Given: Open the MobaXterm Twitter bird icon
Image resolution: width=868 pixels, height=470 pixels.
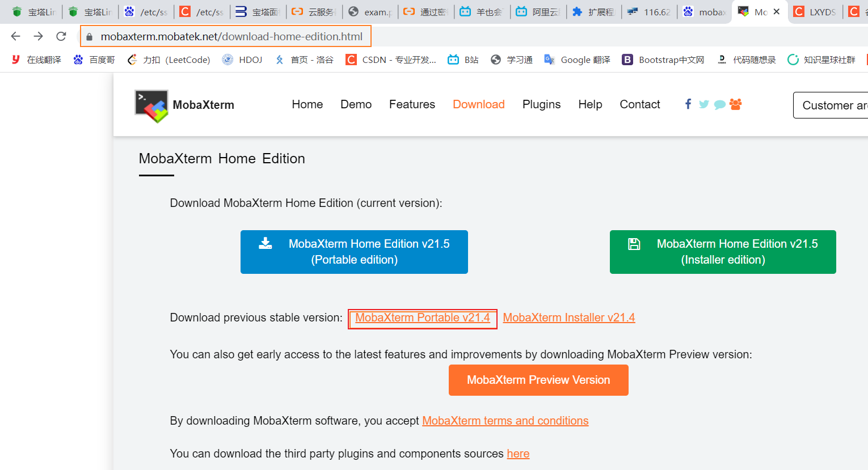Looking at the screenshot, I should pos(704,104).
